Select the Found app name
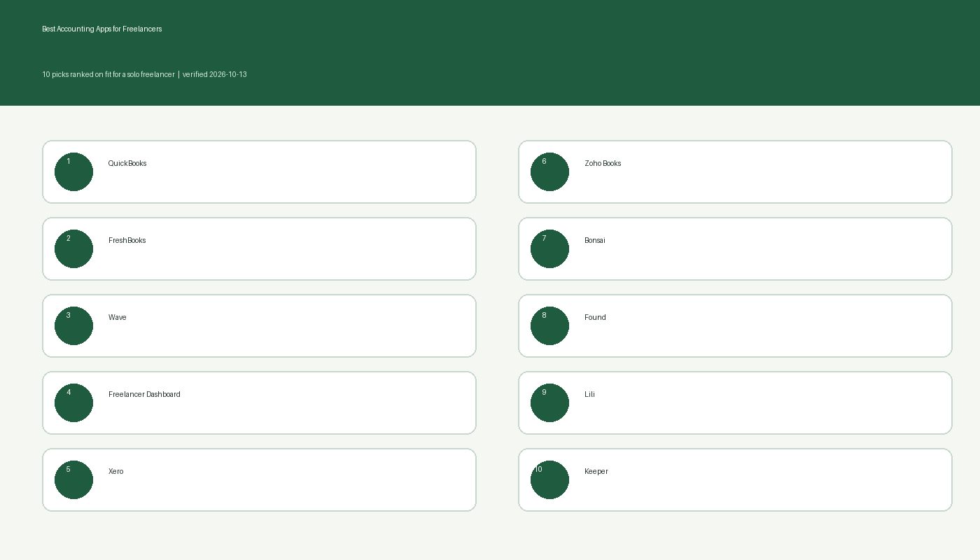Image resolution: width=980 pixels, height=560 pixels. [x=595, y=317]
